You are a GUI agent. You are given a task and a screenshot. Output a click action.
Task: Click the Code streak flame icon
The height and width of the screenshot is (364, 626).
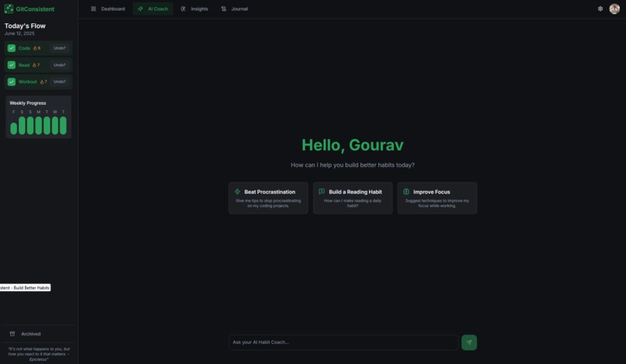click(35, 48)
